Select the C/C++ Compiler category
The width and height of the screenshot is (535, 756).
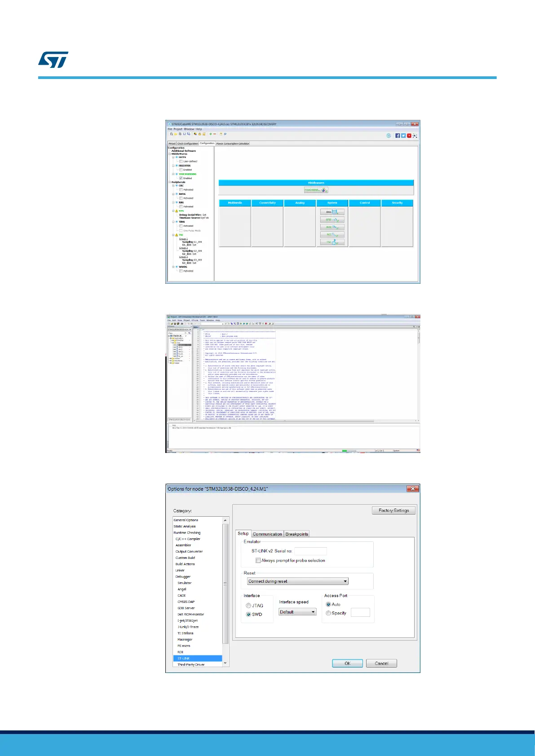pos(188,539)
